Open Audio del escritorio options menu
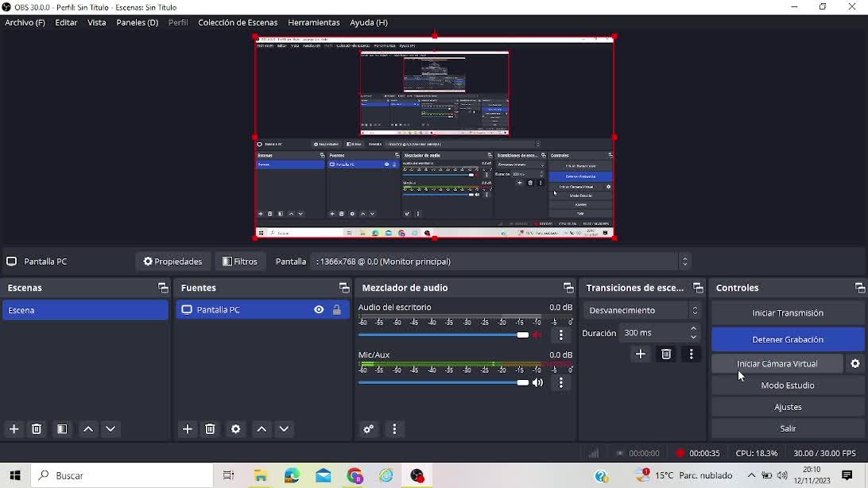 [561, 335]
